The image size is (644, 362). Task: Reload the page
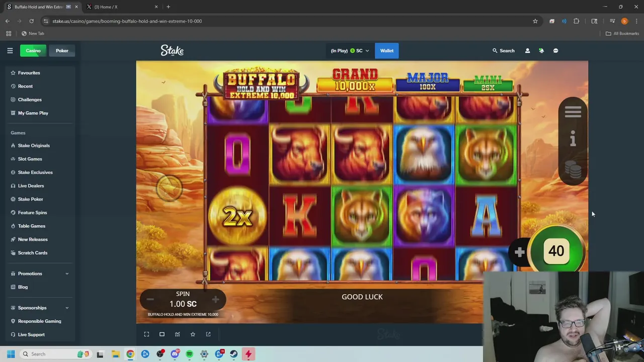click(31, 21)
